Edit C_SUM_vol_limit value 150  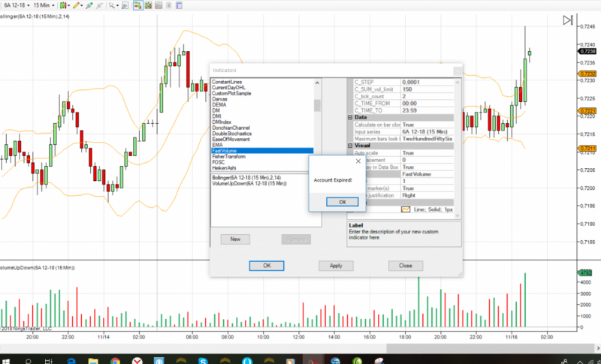[x=427, y=89]
